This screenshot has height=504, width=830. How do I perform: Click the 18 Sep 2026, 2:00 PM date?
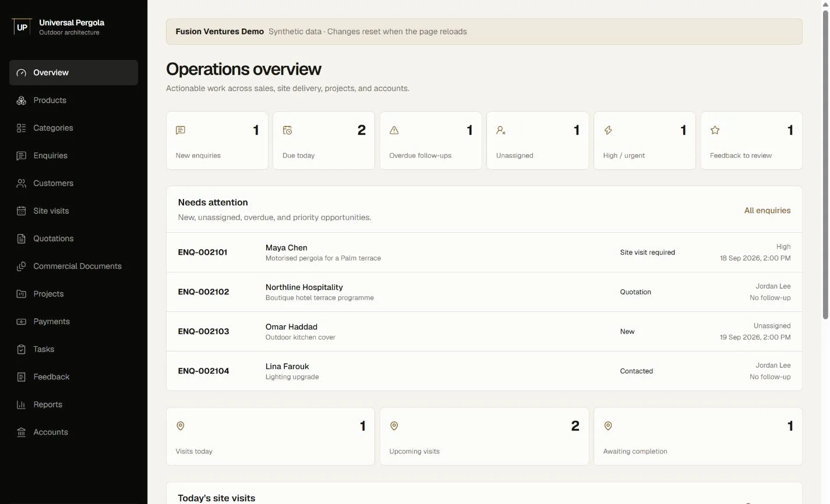pos(755,258)
